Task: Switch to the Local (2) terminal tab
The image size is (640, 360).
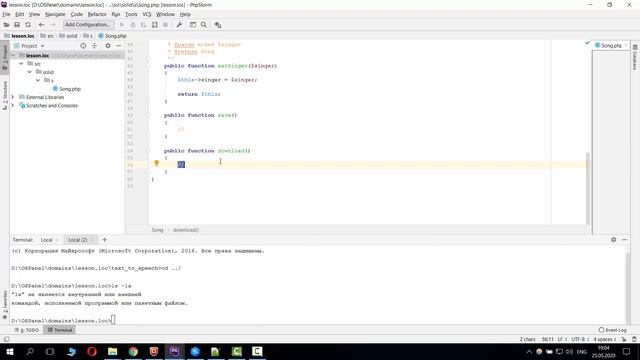Action: (78, 240)
